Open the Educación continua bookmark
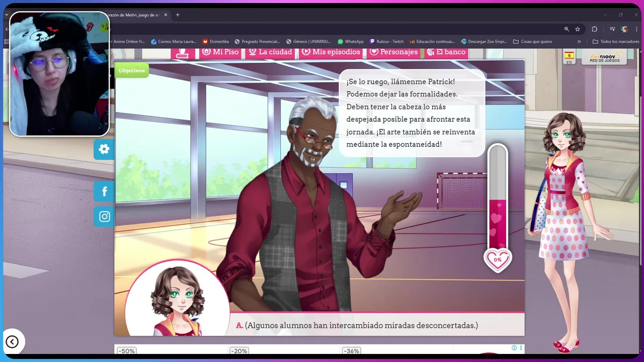Viewport: 644px width, 362px height. [432, 42]
